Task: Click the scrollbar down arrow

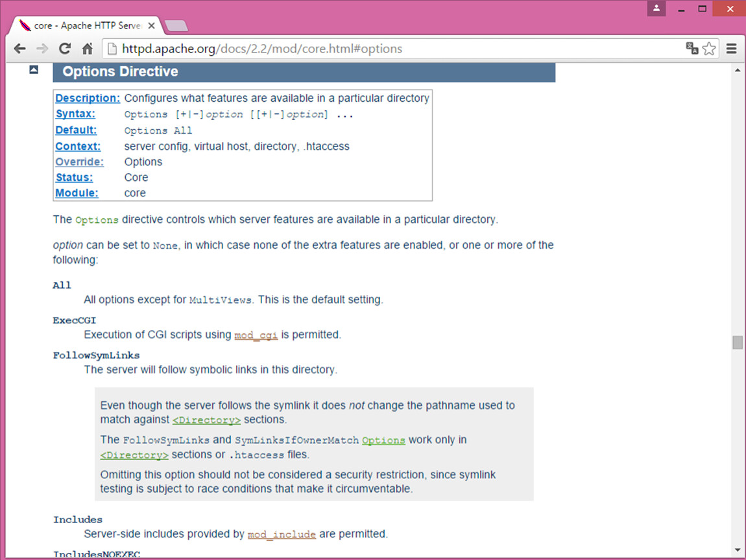Action: point(738,550)
